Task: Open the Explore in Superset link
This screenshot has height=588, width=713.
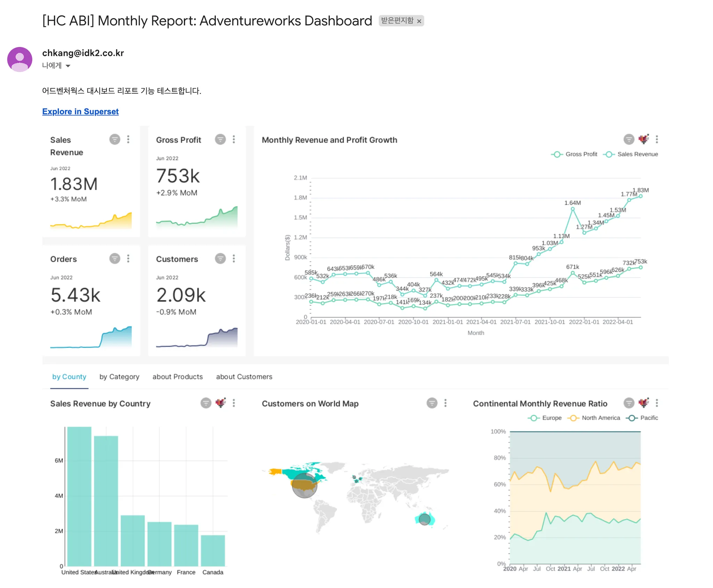Action: (80, 112)
